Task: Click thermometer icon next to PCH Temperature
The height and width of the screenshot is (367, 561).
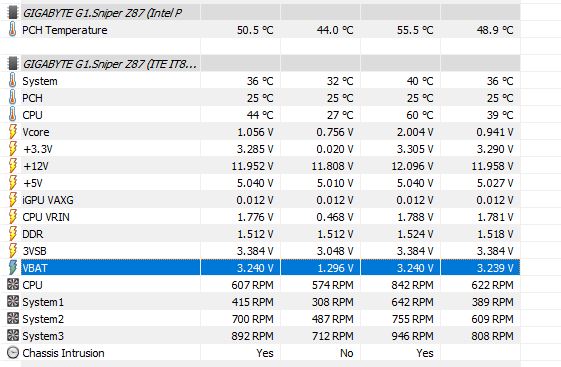Action: tap(13, 30)
